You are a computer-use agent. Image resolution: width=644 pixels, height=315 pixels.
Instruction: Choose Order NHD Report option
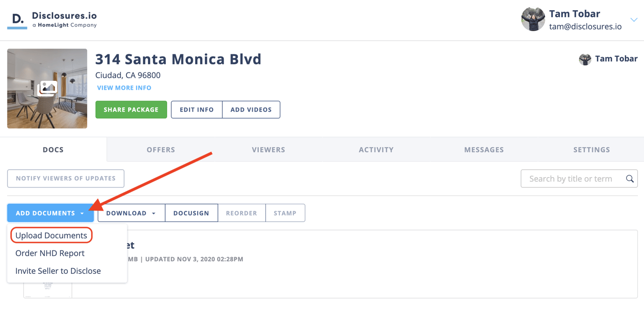click(x=50, y=253)
